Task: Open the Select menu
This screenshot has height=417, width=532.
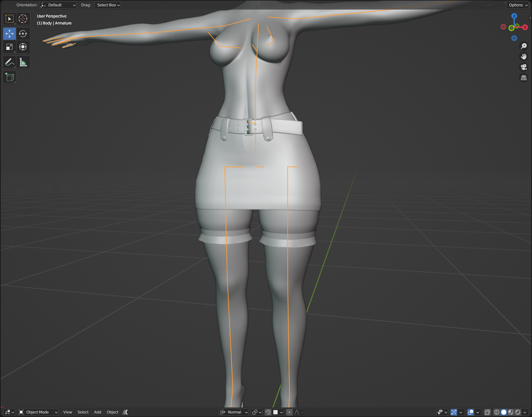Action: (83, 412)
